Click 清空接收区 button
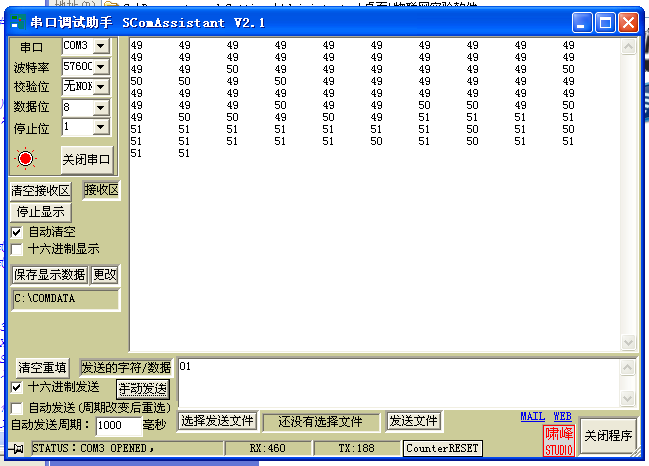This screenshot has width=649, height=466. [x=41, y=191]
